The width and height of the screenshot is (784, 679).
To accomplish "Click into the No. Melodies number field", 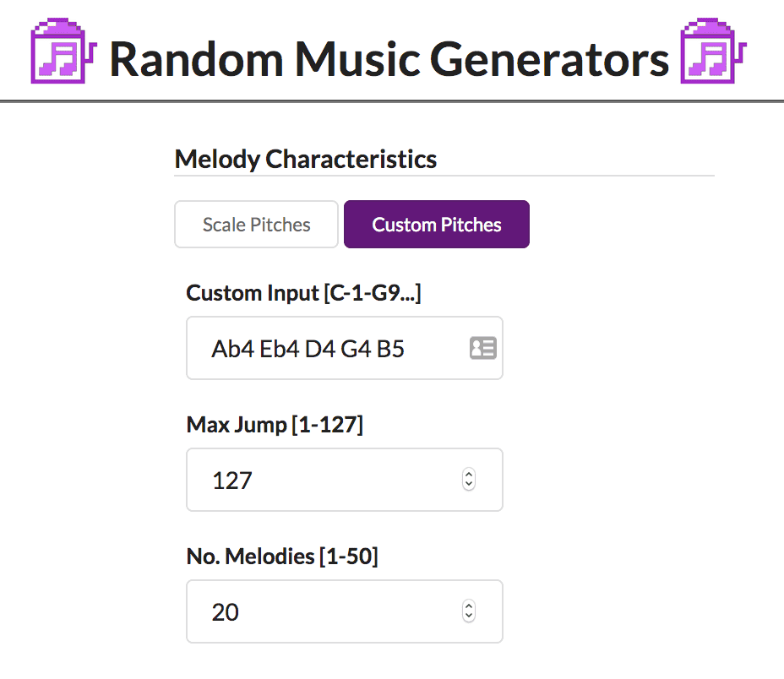I will 345,611.
